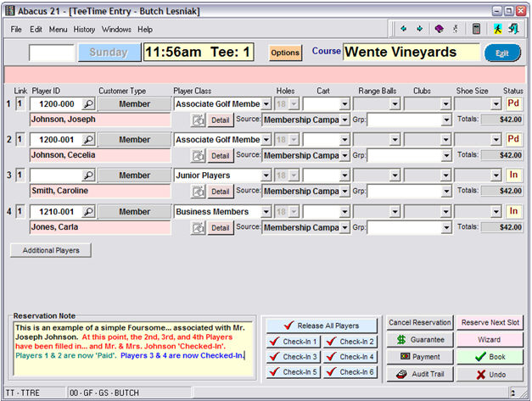Click the green Book button
Viewport: 532px width, 401px height.
pos(490,358)
